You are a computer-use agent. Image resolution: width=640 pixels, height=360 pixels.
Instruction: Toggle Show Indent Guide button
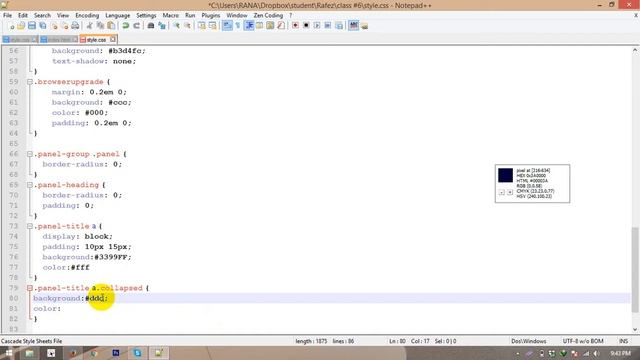(249, 26)
